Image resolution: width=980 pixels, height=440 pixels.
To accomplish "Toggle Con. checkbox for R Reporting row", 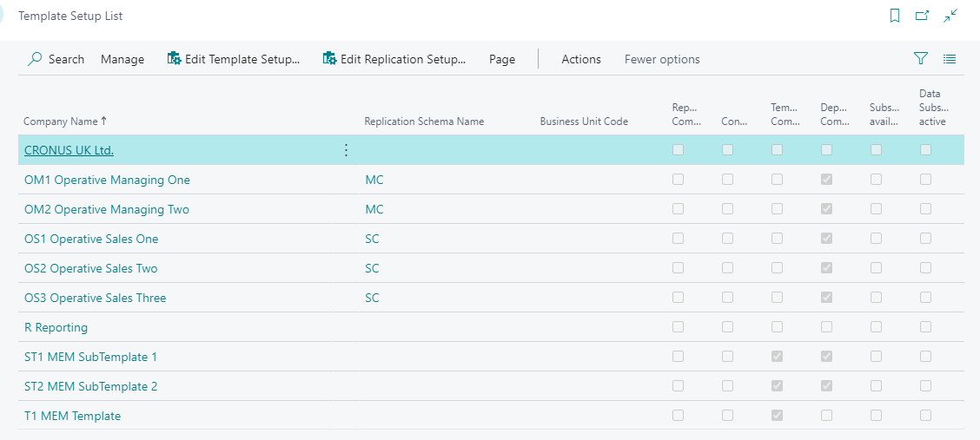I will tap(727, 326).
